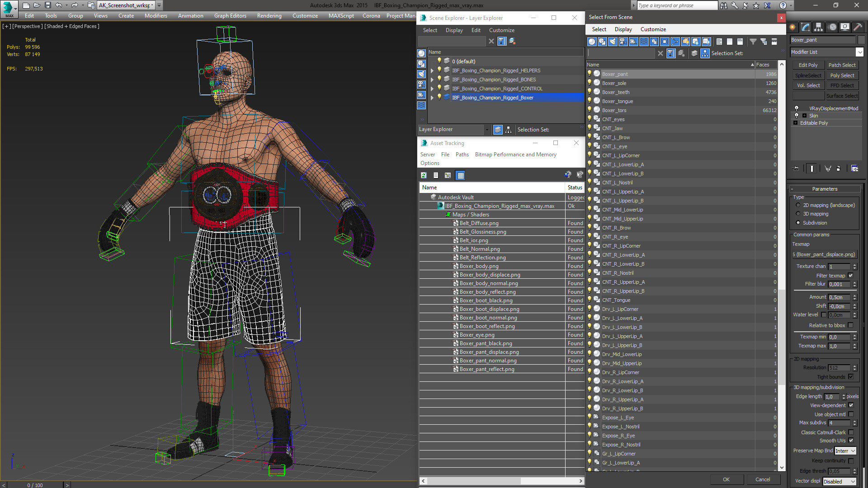The height and width of the screenshot is (488, 868).
Task: Open the Create command panel tab
Action: 793,27
